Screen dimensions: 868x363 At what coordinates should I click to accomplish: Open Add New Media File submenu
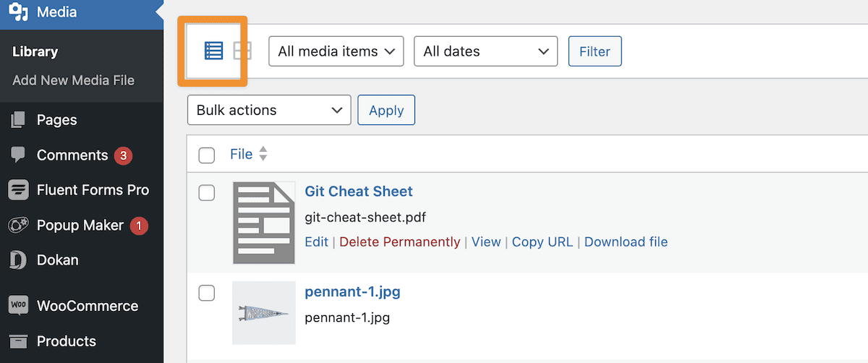click(73, 80)
